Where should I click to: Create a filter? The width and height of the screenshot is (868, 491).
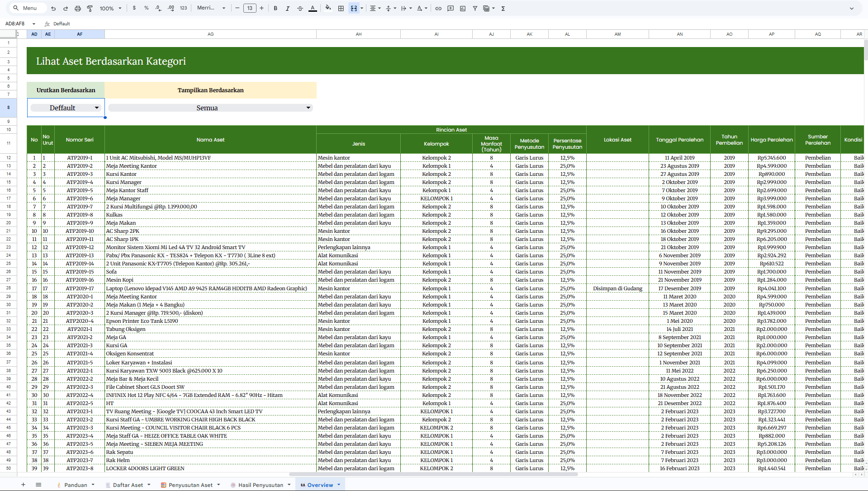pyautogui.click(x=475, y=8)
